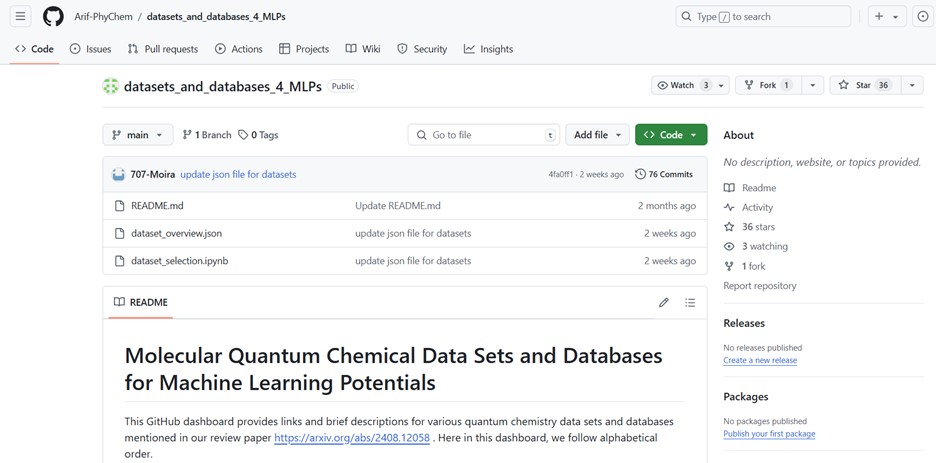Open the Insights tab
This screenshot has height=463, width=936.
click(x=488, y=49)
